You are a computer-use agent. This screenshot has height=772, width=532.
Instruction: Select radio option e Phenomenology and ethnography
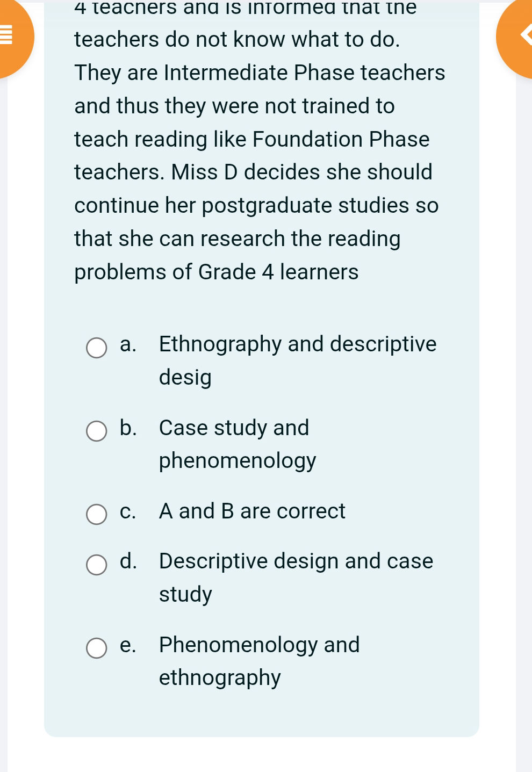click(x=97, y=648)
